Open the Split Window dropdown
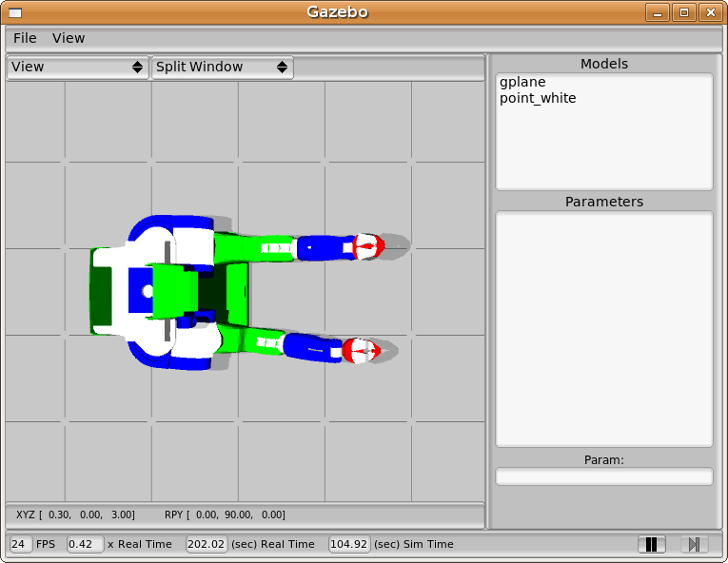 [222, 68]
